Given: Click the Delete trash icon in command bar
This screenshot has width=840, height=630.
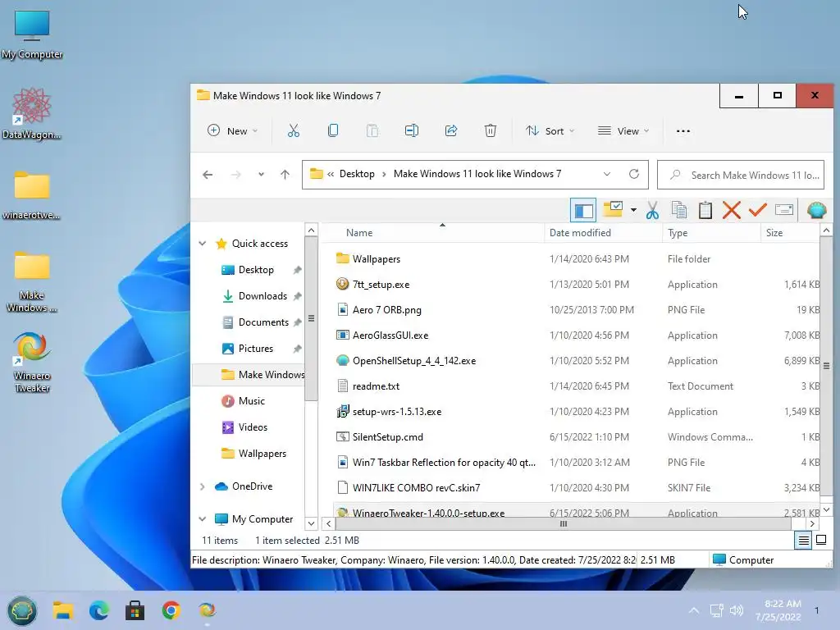Looking at the screenshot, I should [x=491, y=130].
